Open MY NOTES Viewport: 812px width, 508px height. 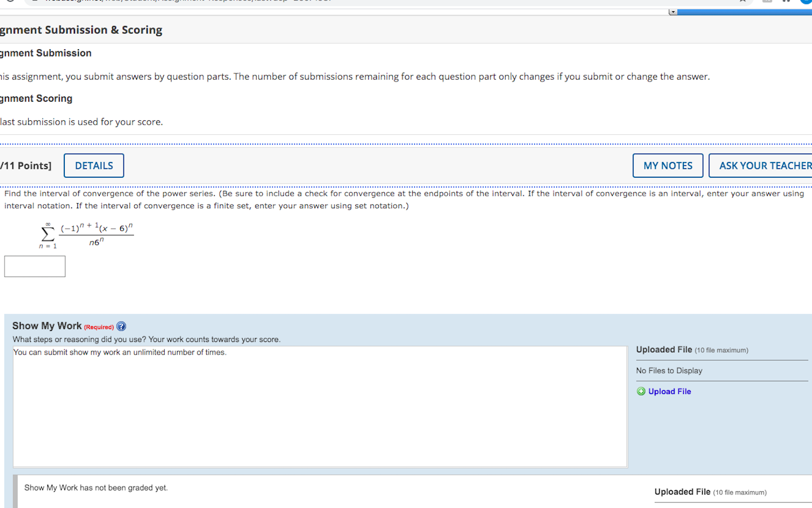tap(668, 165)
